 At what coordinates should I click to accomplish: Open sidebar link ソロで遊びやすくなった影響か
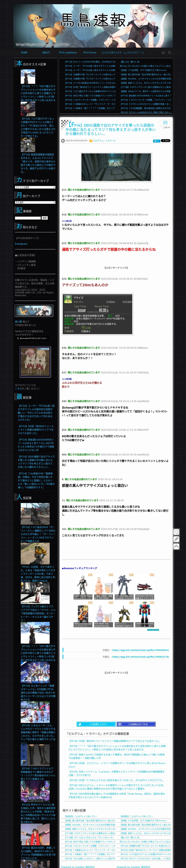tap(38, 127)
